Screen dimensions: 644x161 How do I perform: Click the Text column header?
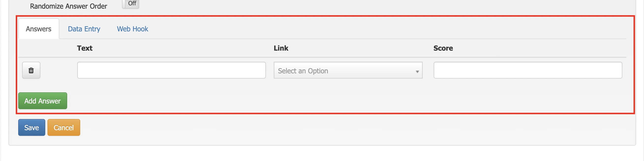tap(85, 48)
